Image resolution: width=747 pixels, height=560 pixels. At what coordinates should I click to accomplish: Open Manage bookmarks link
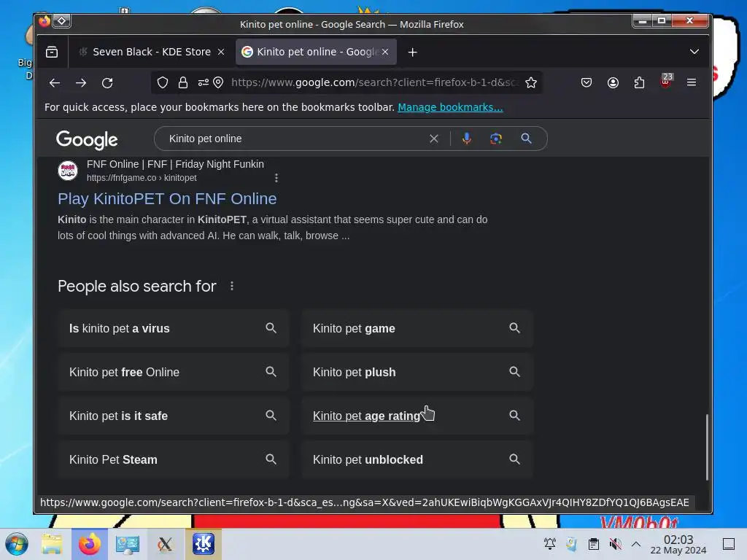[450, 107]
